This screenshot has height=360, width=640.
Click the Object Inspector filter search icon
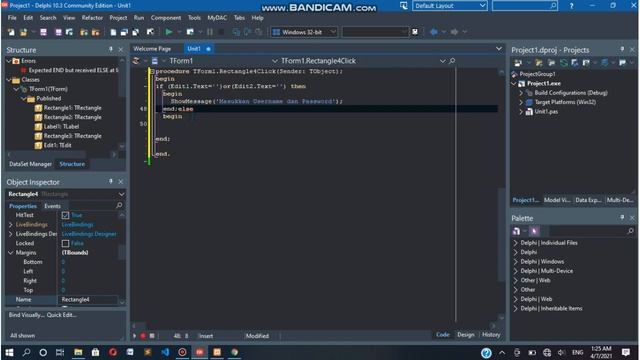click(119, 205)
